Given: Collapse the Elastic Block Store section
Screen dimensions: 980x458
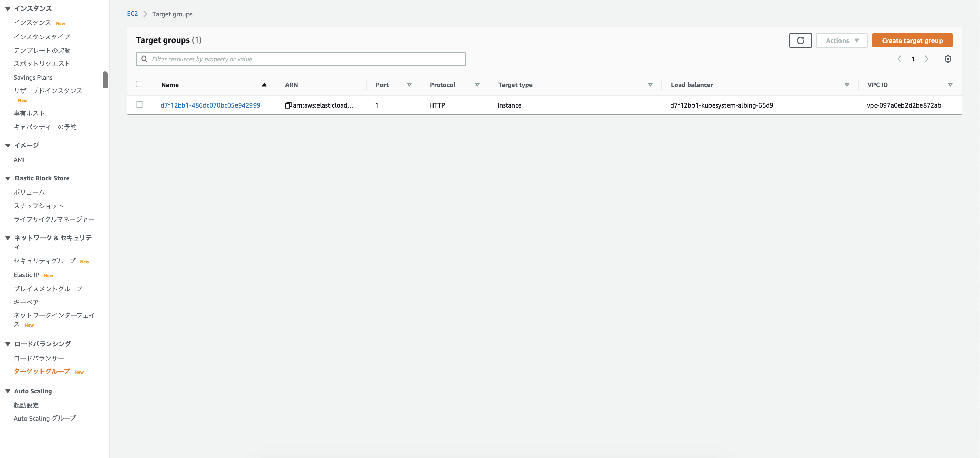Looking at the screenshot, I should click(x=7, y=178).
